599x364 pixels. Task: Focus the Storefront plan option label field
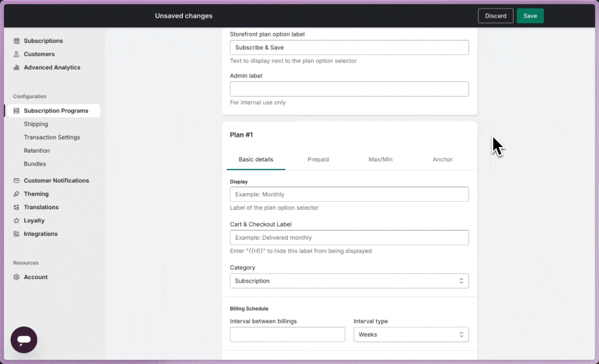(x=349, y=48)
